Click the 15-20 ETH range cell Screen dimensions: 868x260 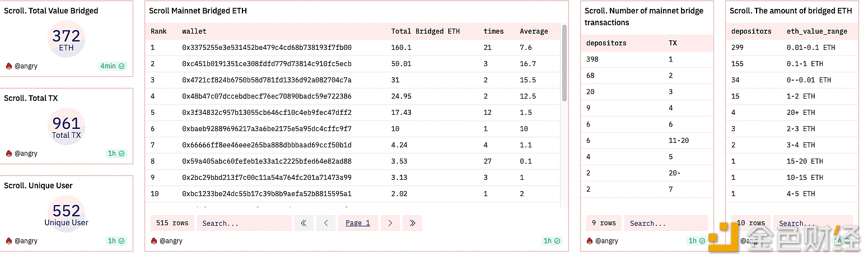click(x=805, y=161)
